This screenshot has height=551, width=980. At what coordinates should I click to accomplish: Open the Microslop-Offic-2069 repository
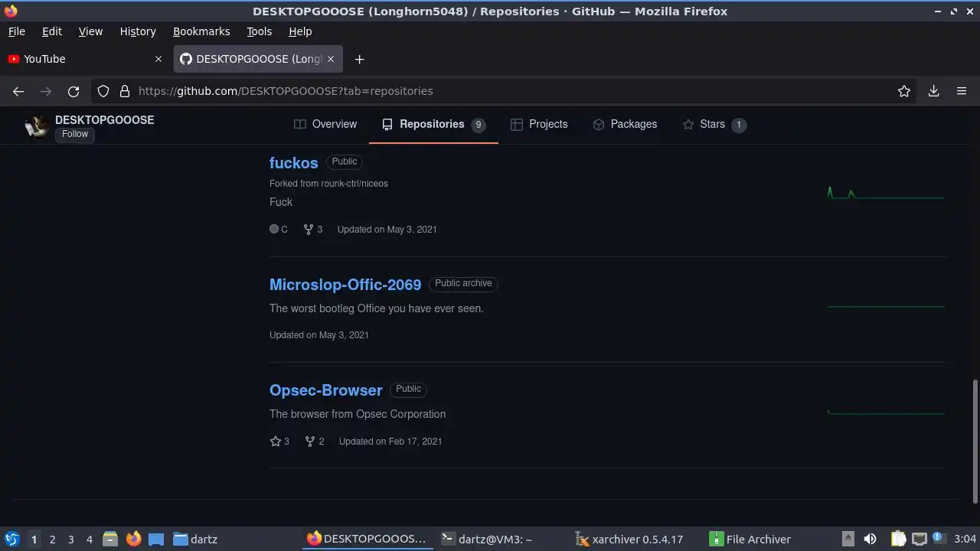[x=345, y=284]
